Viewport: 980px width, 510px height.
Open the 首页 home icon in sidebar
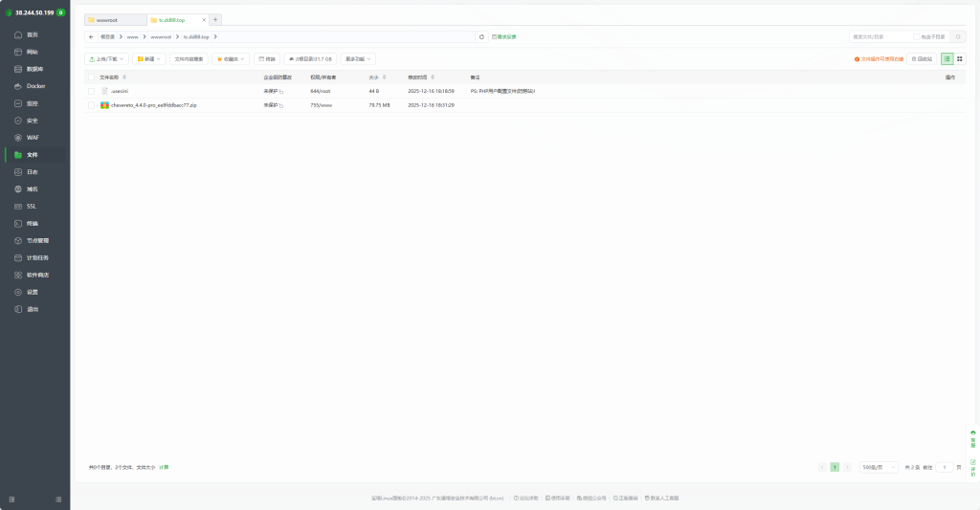click(18, 35)
